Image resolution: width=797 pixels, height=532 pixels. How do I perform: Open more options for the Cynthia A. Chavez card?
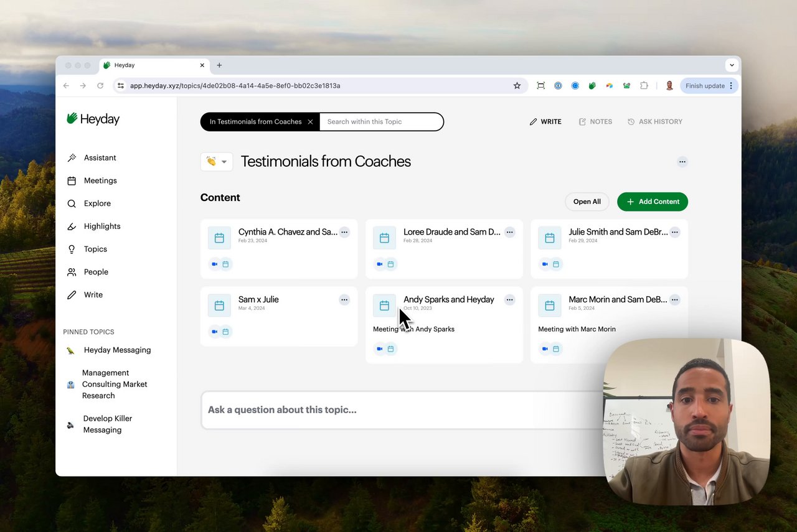tap(344, 232)
